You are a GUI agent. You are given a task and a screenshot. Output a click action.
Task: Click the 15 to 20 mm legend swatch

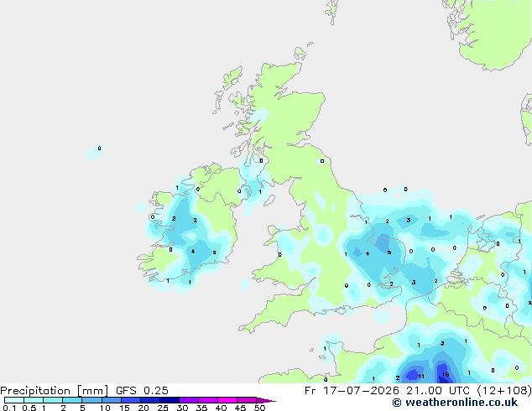[130, 400]
